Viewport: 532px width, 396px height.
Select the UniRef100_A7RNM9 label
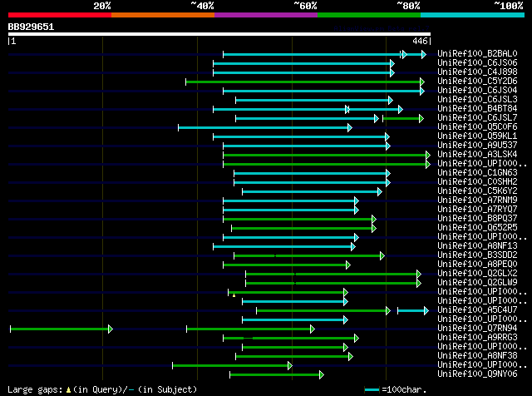477,200
